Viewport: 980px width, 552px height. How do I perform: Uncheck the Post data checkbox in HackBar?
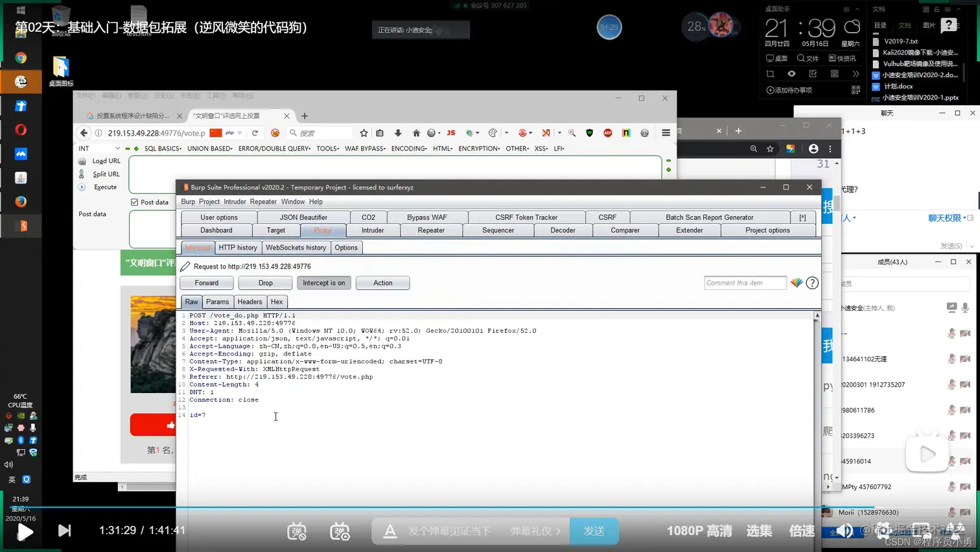tap(134, 202)
